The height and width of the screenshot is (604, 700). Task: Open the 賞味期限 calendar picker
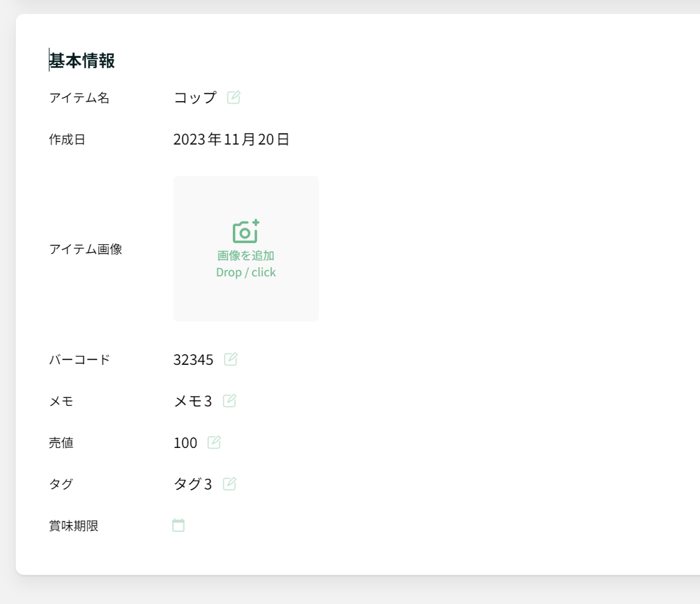coord(178,525)
